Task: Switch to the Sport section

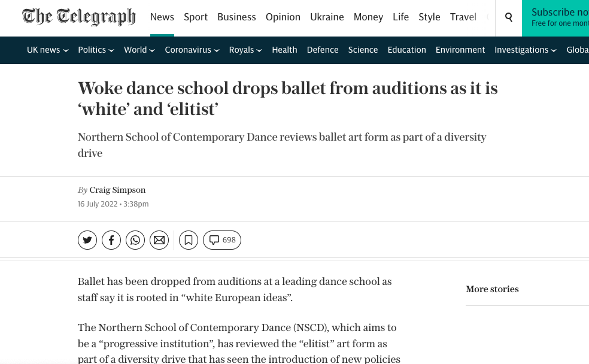Action: 196,17
